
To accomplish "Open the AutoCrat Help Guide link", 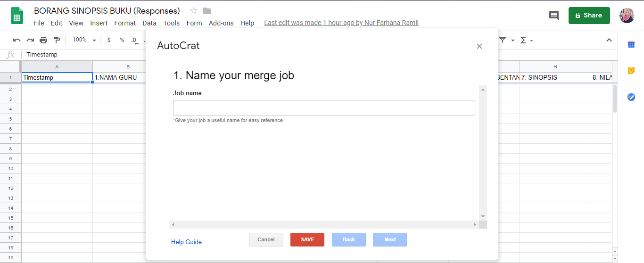I will (x=186, y=242).
